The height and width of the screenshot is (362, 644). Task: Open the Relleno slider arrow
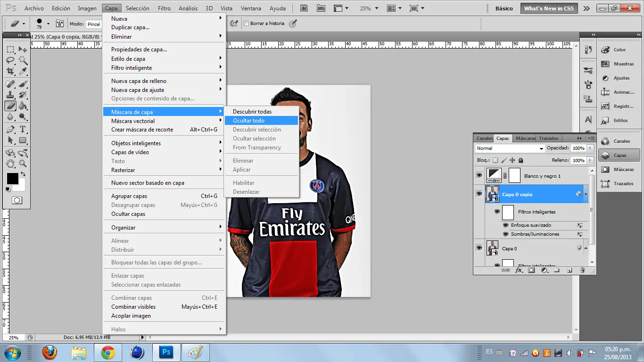[590, 160]
